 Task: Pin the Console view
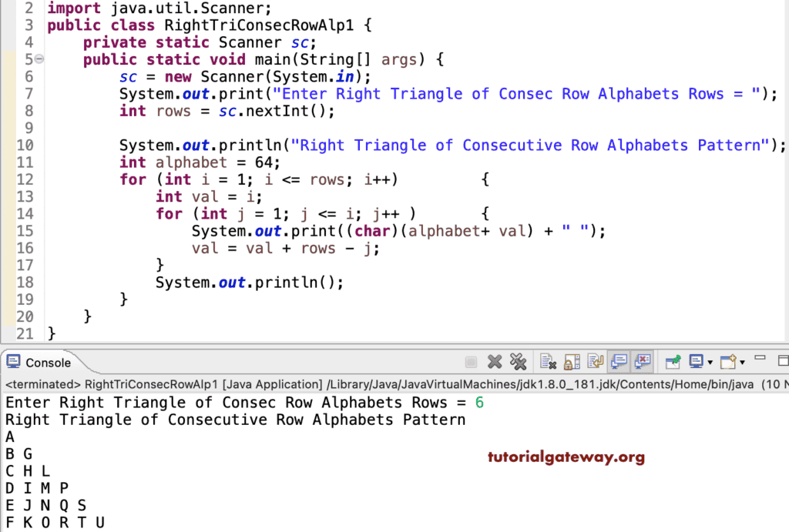coord(672,362)
